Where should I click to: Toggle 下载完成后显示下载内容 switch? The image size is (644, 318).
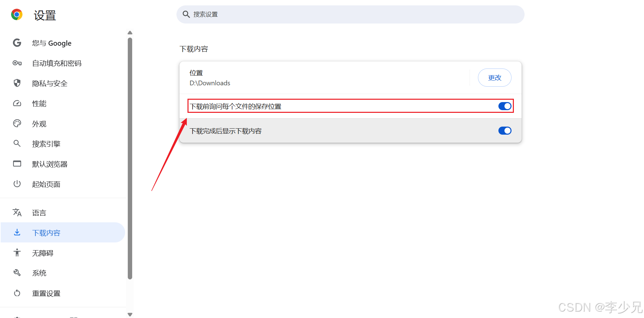coord(505,131)
